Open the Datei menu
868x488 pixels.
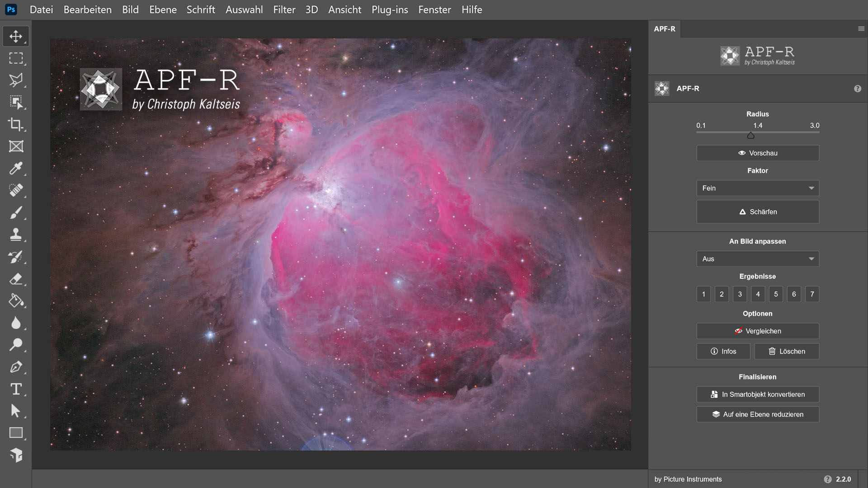42,9
